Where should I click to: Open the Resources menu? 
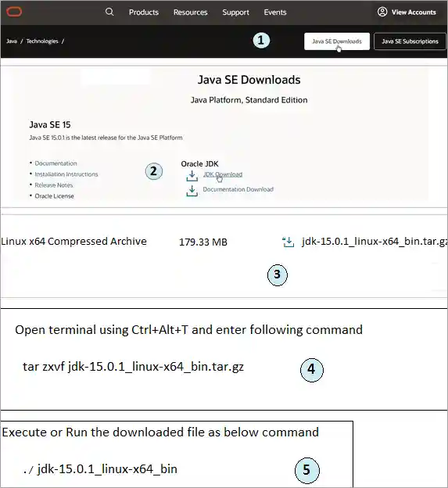(x=191, y=13)
